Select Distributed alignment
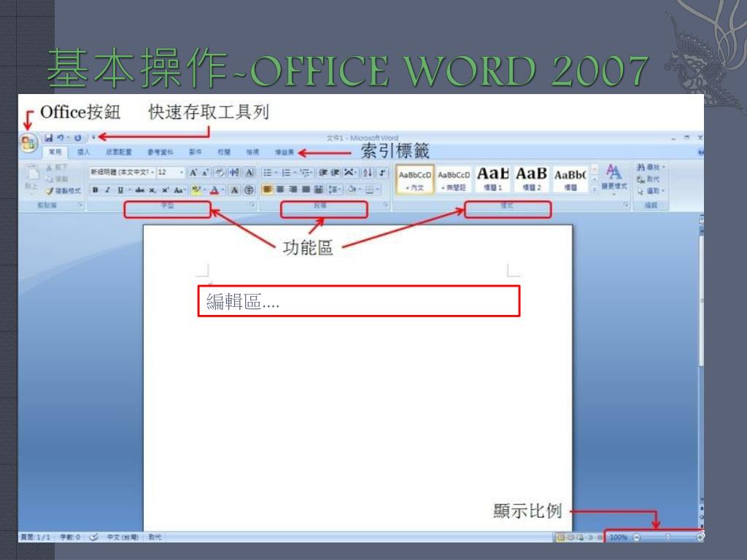The height and width of the screenshot is (560, 747). [x=319, y=190]
